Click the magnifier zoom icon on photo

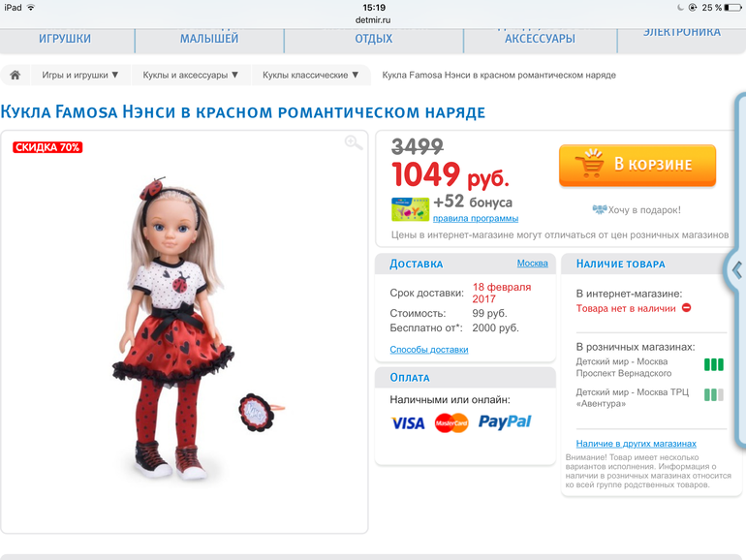[354, 142]
